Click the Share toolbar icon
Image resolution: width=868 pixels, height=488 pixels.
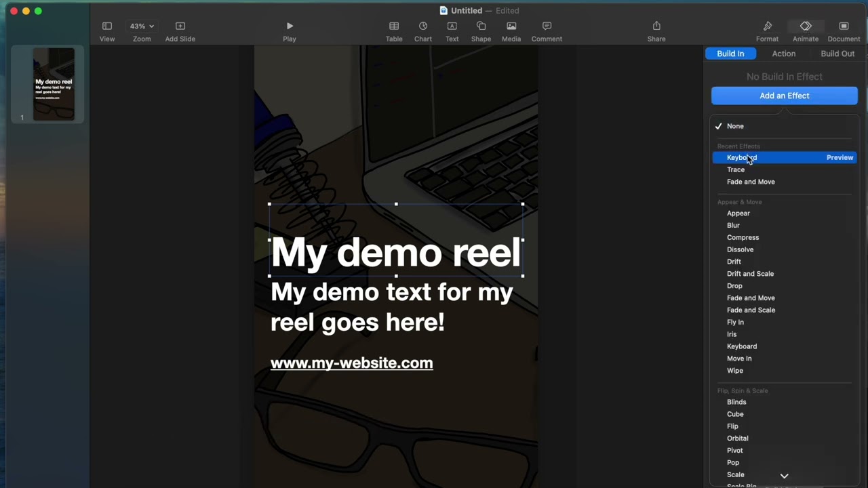(x=656, y=26)
